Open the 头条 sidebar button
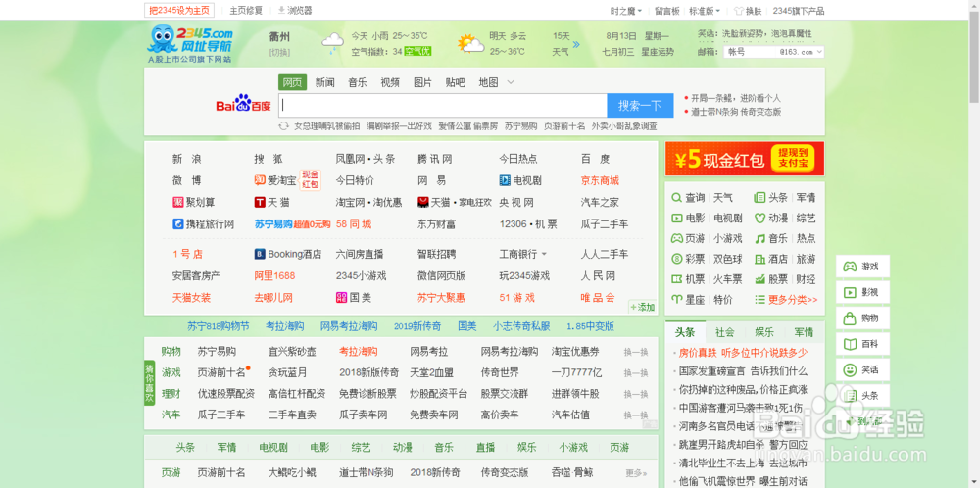Viewport: 980px width, 488px height. coord(862,396)
